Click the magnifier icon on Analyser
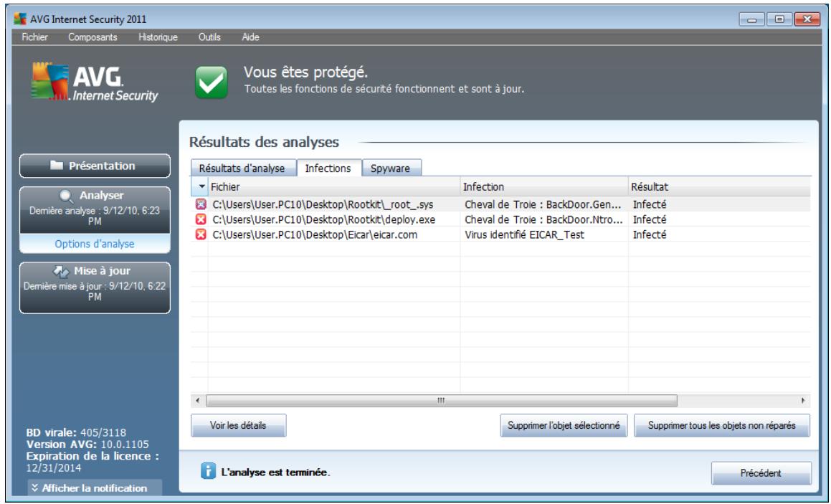Screen dimensions: 831x504 (65, 196)
